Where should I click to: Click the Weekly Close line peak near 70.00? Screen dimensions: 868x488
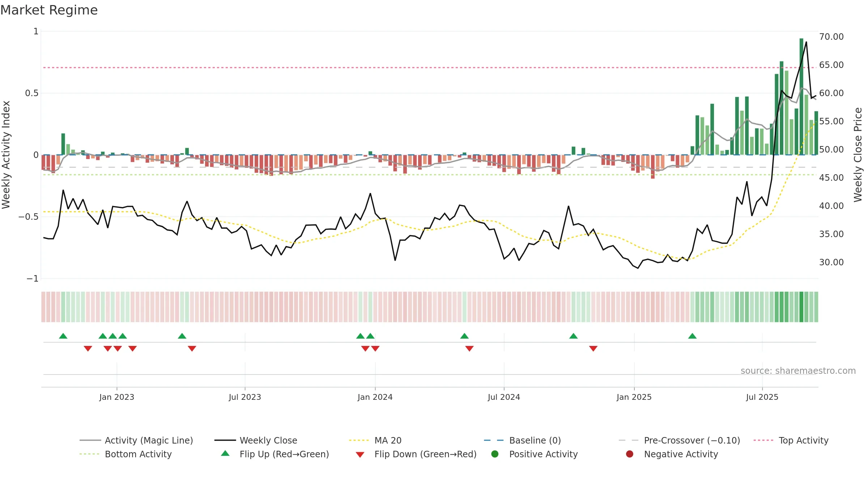(x=806, y=42)
